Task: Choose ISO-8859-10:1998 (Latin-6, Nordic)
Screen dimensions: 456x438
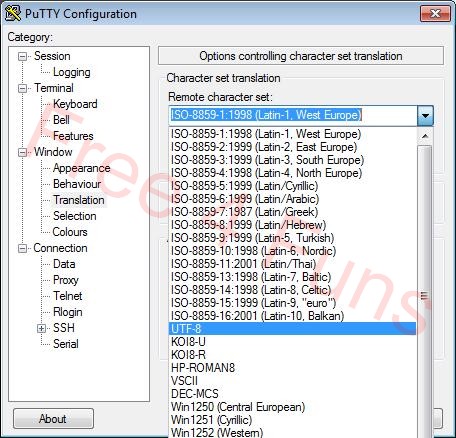Action: [293, 251]
